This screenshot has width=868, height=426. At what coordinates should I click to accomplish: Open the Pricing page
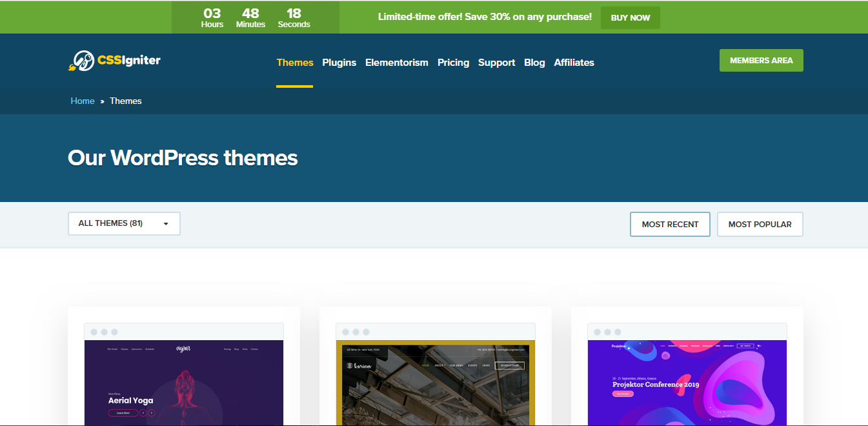(453, 63)
